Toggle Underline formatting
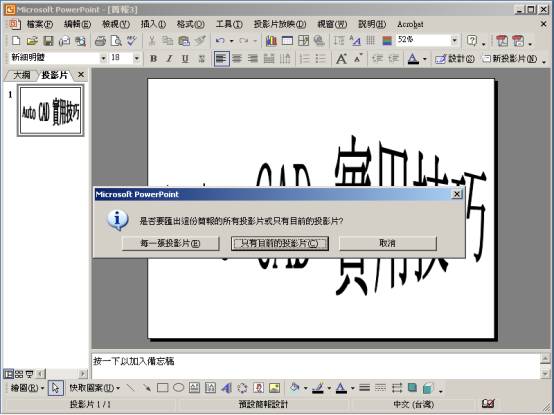The image size is (554, 415). 185,59
